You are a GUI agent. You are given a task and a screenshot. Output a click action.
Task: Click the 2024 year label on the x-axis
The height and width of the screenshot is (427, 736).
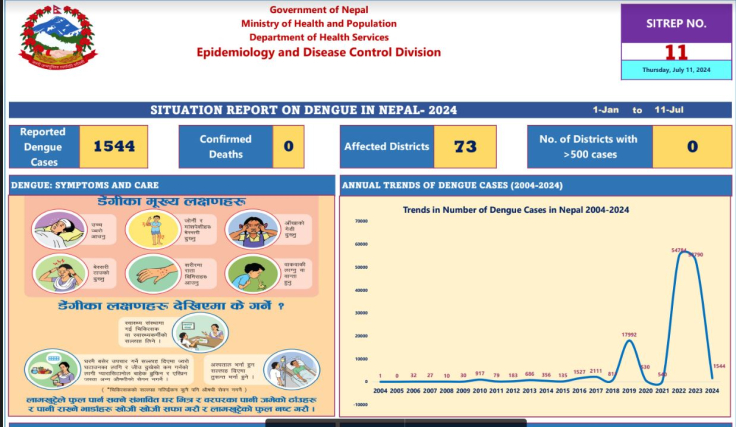point(712,390)
